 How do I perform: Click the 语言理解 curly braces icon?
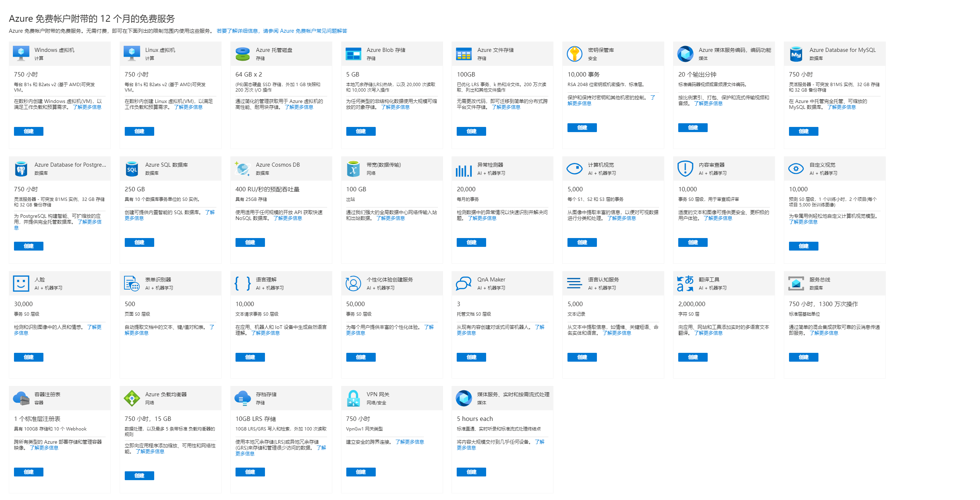coord(243,283)
